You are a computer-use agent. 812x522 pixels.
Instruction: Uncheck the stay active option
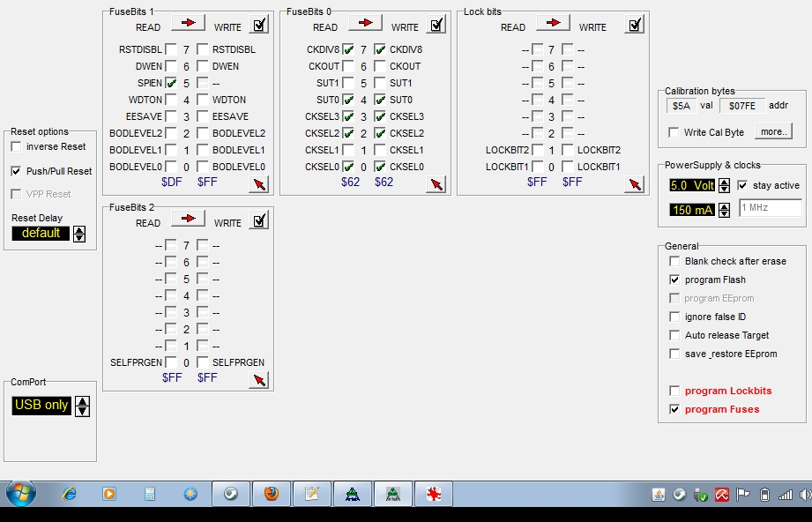pos(742,185)
